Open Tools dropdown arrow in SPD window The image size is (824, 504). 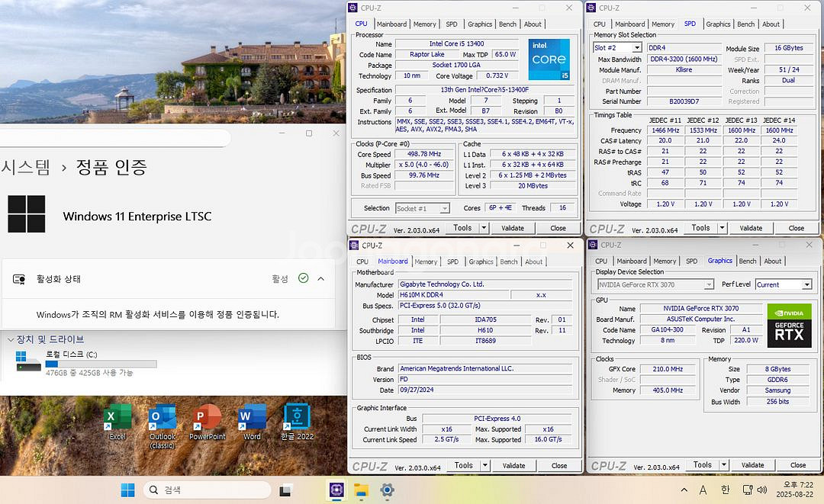point(722,228)
